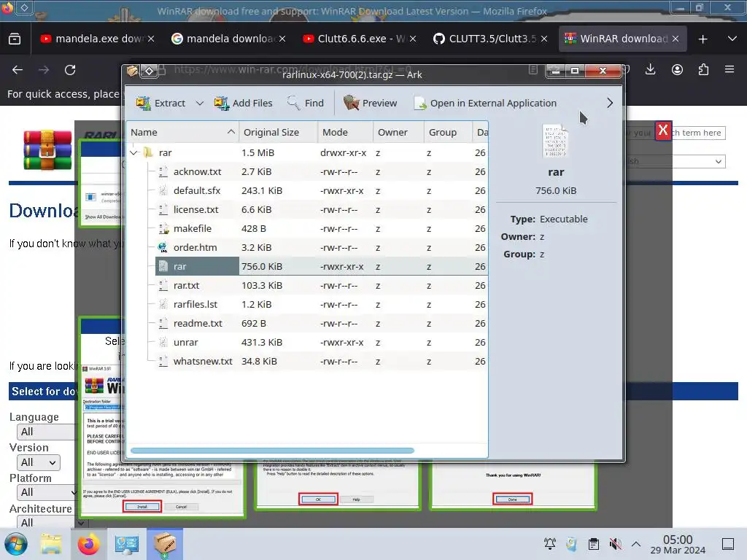Click the Add Files toolbar button

click(x=243, y=103)
